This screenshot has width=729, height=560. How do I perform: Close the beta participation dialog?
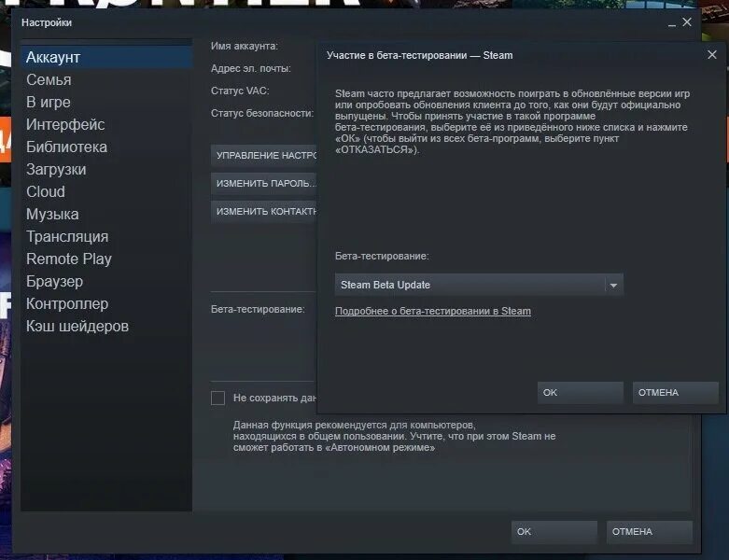pyautogui.click(x=712, y=55)
